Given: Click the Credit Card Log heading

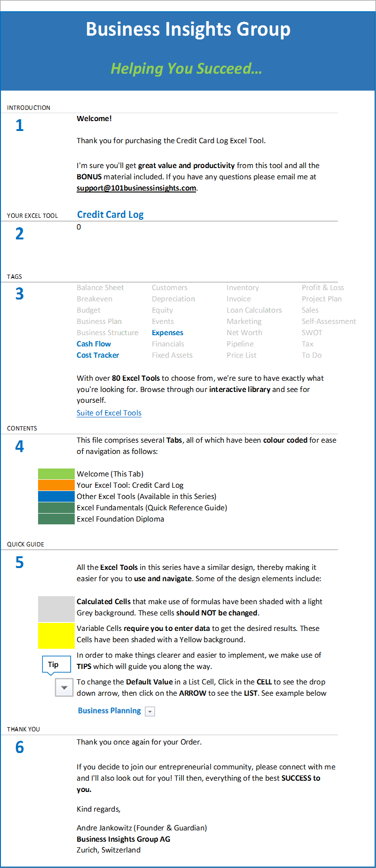Looking at the screenshot, I should click(110, 215).
